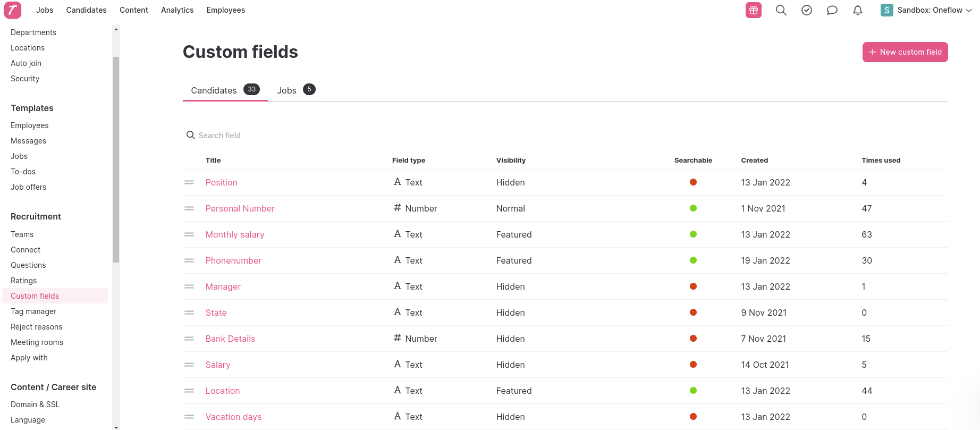Image resolution: width=980 pixels, height=430 pixels.
Task: Click the searchable red dot for Position
Action: [x=693, y=182]
